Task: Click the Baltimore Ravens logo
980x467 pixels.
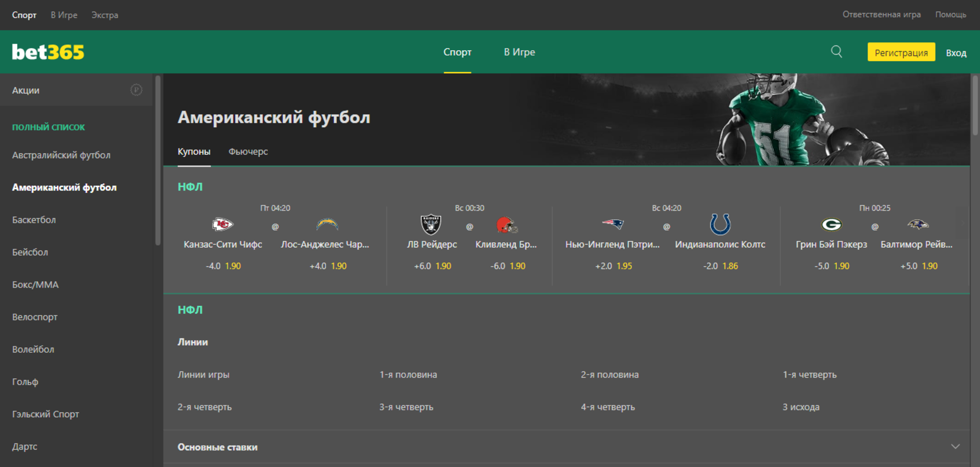Action: (917, 224)
